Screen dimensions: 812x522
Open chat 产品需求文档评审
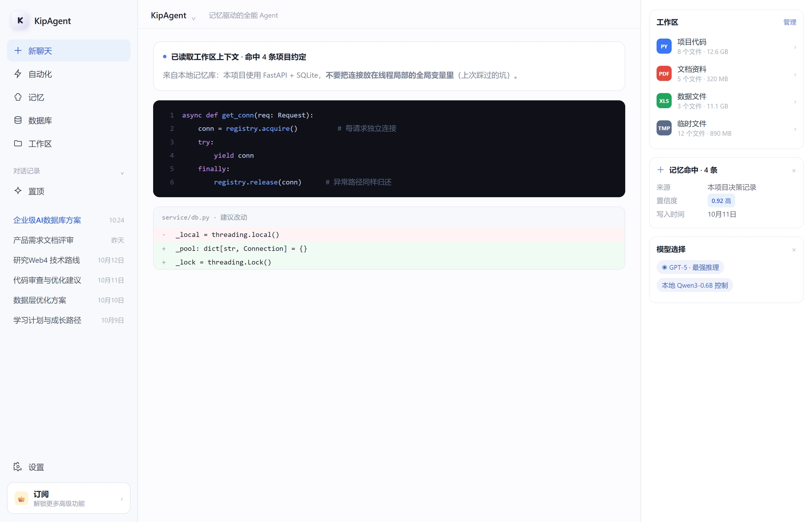(x=68, y=240)
